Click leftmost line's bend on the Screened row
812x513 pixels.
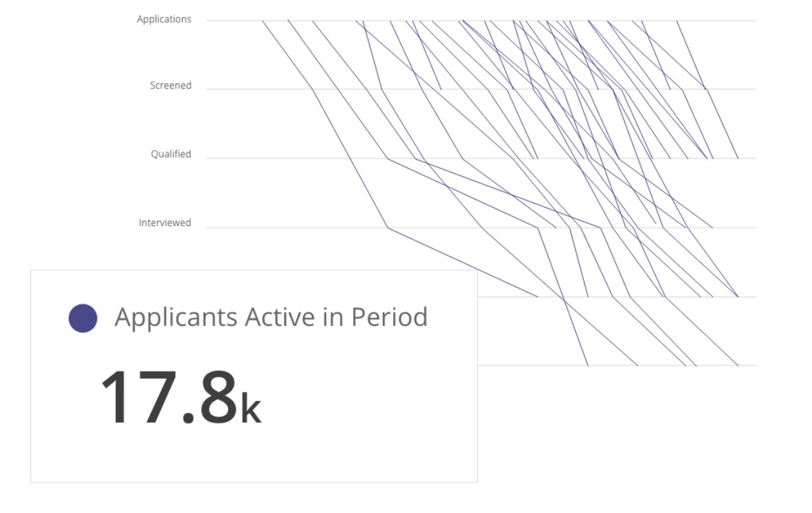[313, 89]
